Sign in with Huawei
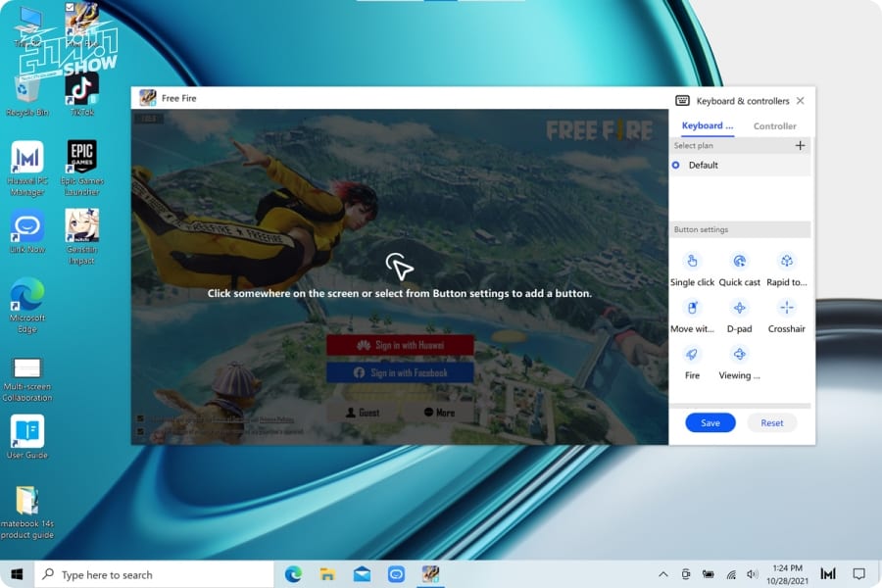Viewport: 882px width, 588px height. [x=400, y=345]
